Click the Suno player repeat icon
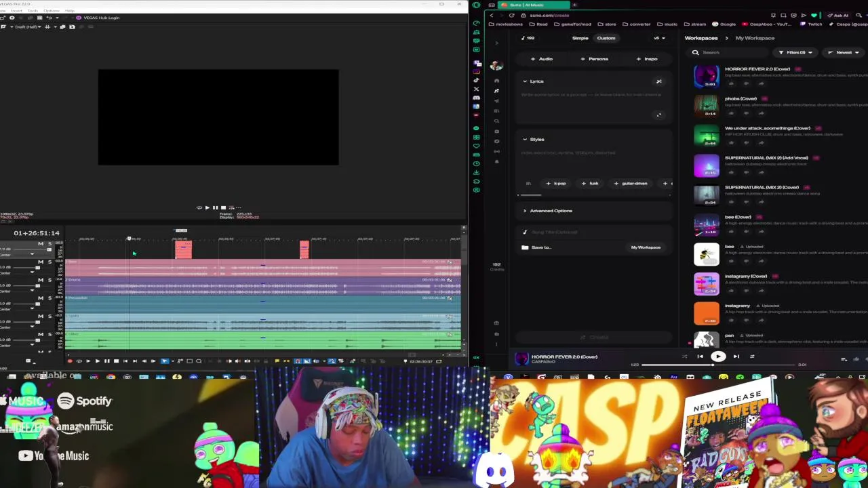 pos(752,357)
